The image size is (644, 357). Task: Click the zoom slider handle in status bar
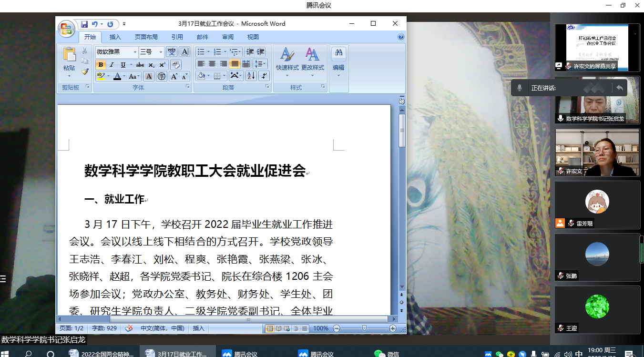pyautogui.click(x=364, y=328)
